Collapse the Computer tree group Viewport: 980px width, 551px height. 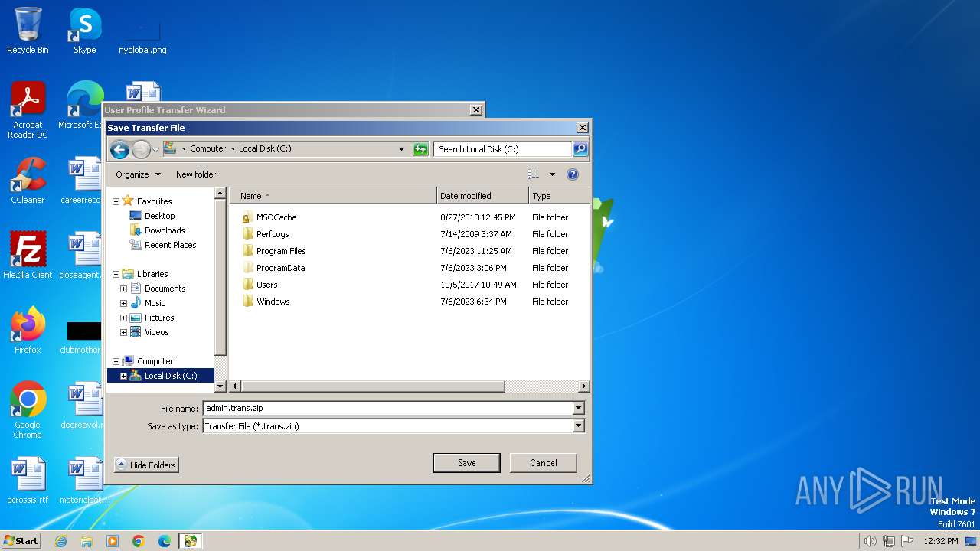116,361
